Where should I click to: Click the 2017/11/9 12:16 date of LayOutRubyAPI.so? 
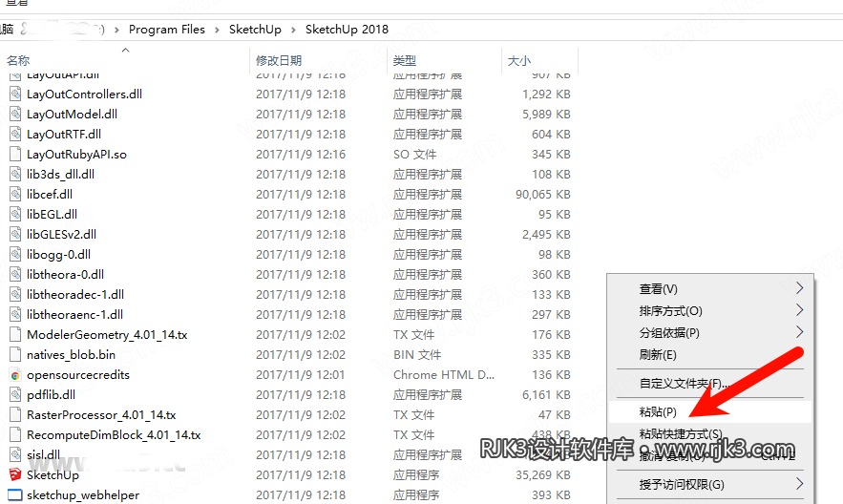301,155
